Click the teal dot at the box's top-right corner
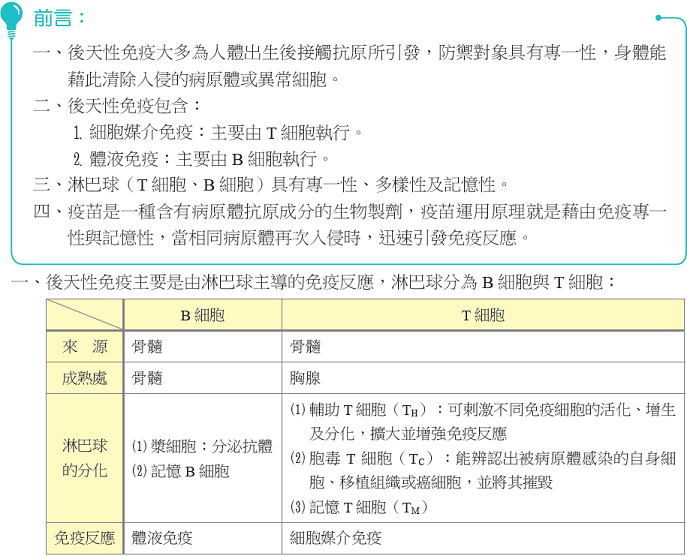This screenshot has width=687, height=556. (659, 17)
